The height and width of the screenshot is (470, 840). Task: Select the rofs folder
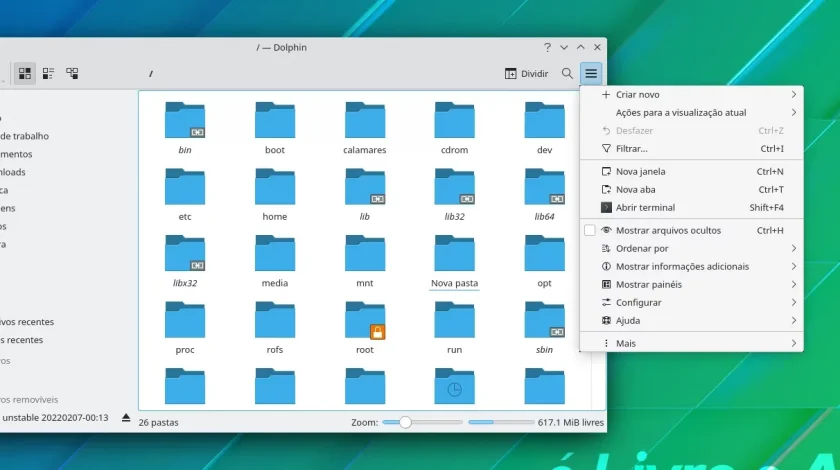click(x=275, y=327)
